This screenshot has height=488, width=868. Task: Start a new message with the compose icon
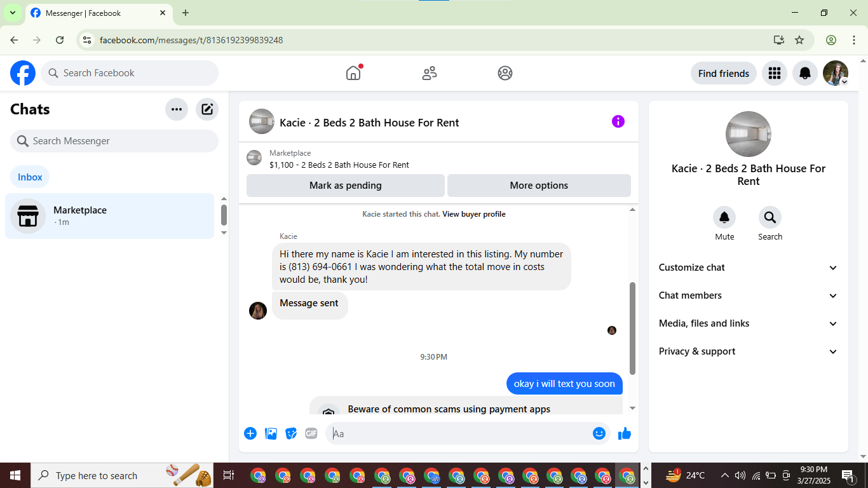[x=207, y=109]
